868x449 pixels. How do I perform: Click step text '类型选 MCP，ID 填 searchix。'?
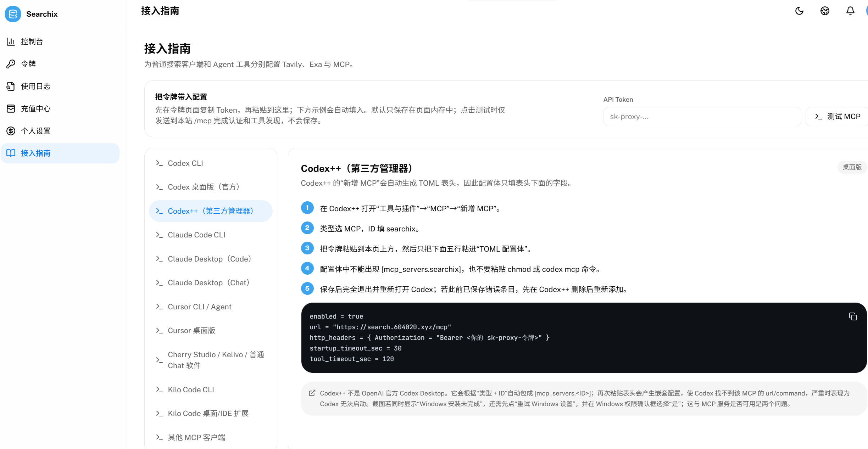pyautogui.click(x=370, y=229)
